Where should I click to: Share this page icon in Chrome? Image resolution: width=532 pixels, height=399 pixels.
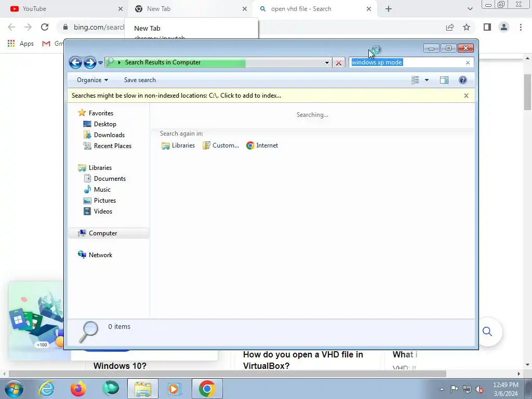(450, 27)
